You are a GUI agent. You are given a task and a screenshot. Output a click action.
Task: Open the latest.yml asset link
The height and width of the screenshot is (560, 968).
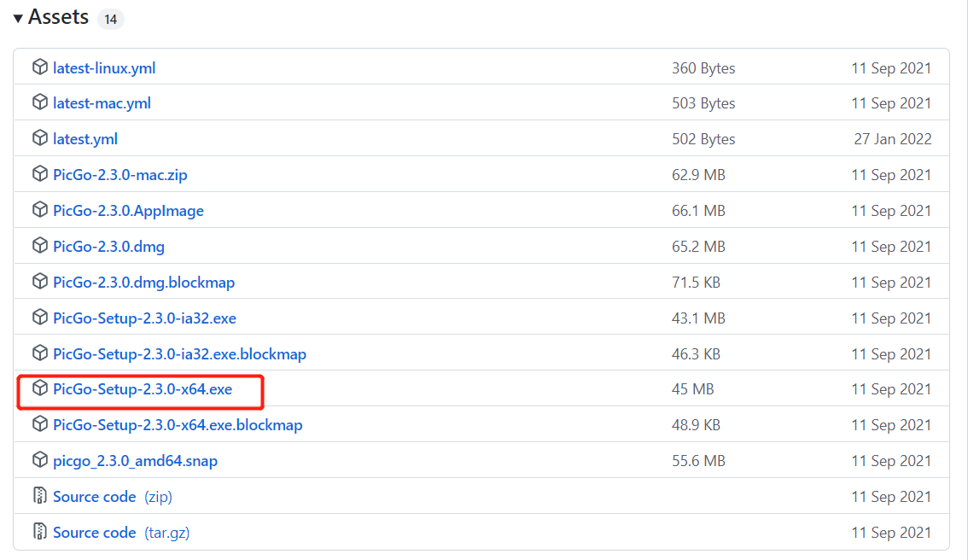click(85, 139)
